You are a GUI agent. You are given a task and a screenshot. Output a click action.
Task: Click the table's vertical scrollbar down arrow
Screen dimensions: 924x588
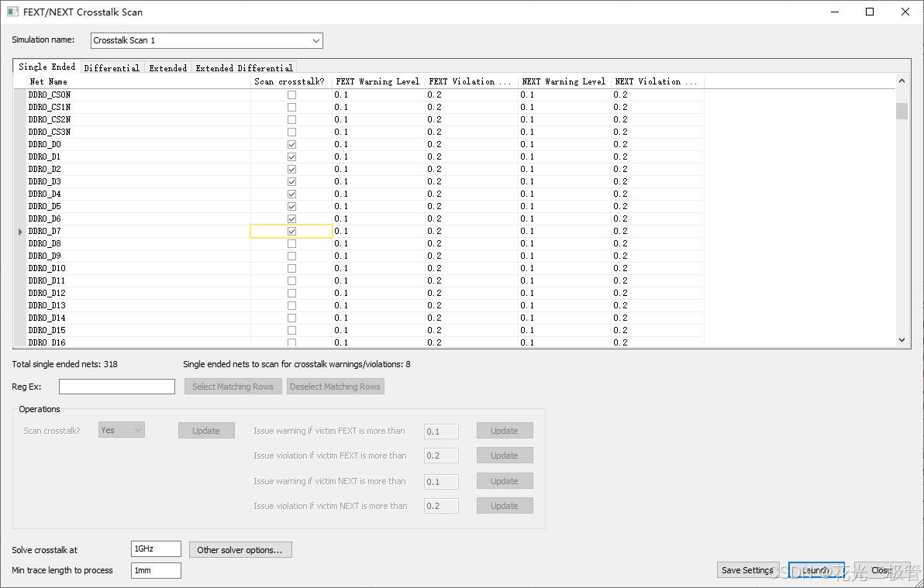point(901,339)
